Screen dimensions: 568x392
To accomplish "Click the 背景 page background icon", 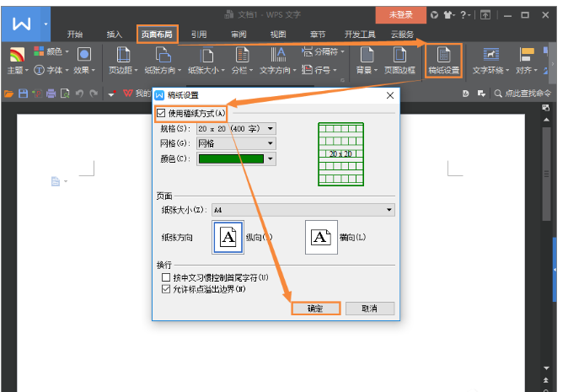I will (367, 55).
